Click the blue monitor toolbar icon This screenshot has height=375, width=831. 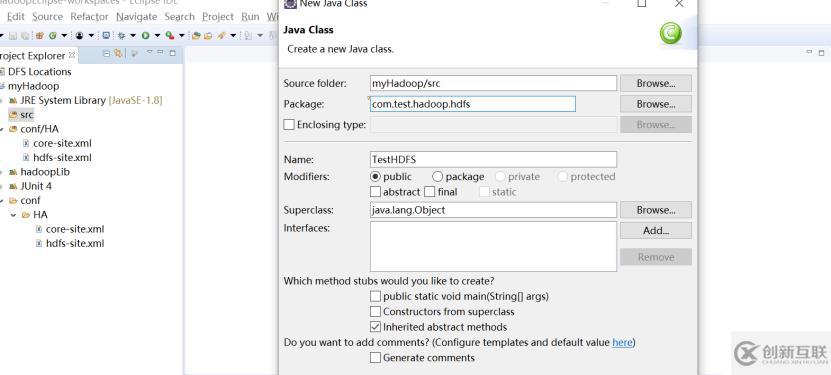click(x=107, y=35)
